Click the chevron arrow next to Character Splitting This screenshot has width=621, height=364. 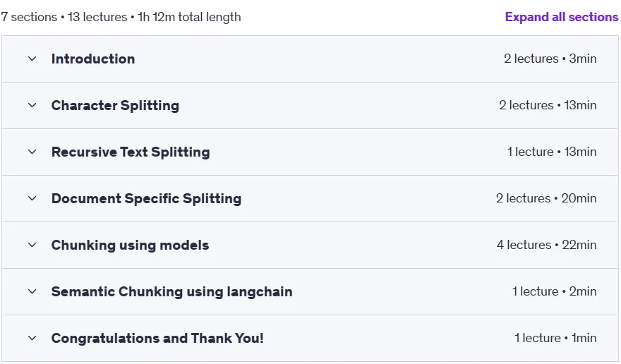coord(32,105)
